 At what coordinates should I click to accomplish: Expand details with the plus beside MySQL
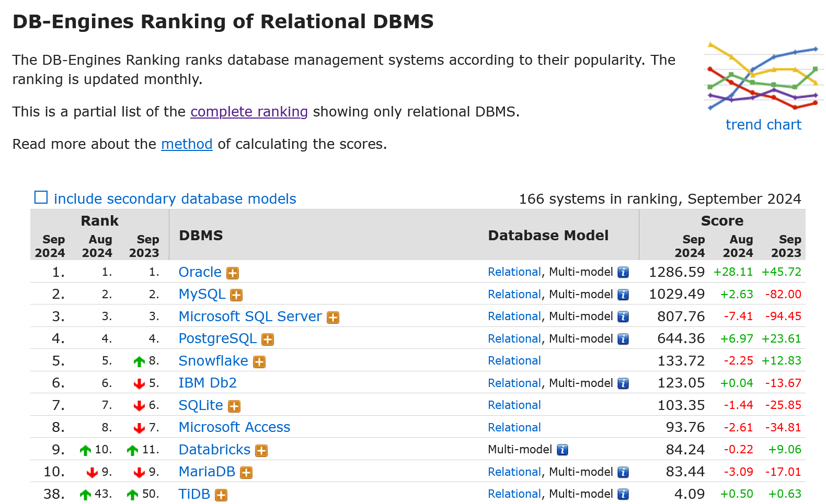pyautogui.click(x=236, y=295)
